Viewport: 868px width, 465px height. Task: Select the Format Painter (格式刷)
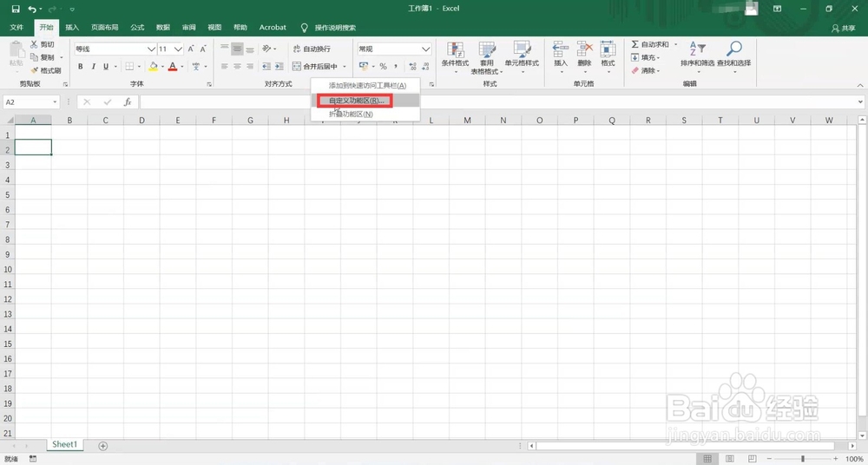(46, 70)
